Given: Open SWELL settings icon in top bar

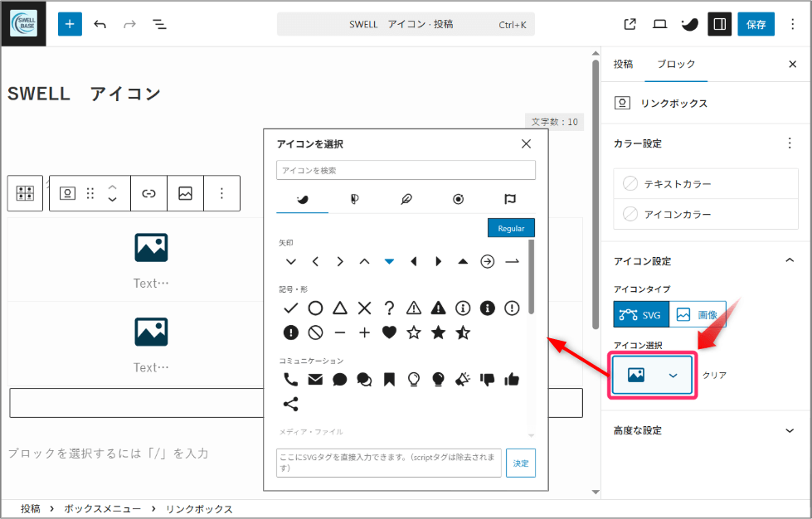Looking at the screenshot, I should [689, 24].
